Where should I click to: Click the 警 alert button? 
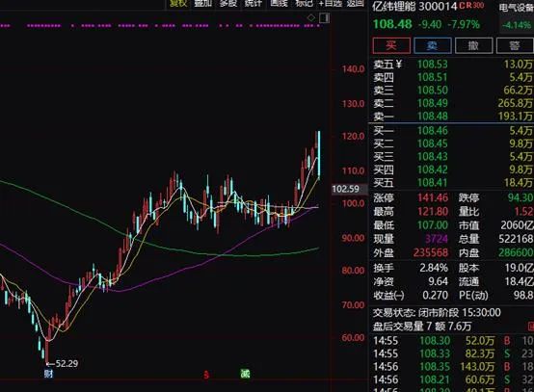coord(515,45)
